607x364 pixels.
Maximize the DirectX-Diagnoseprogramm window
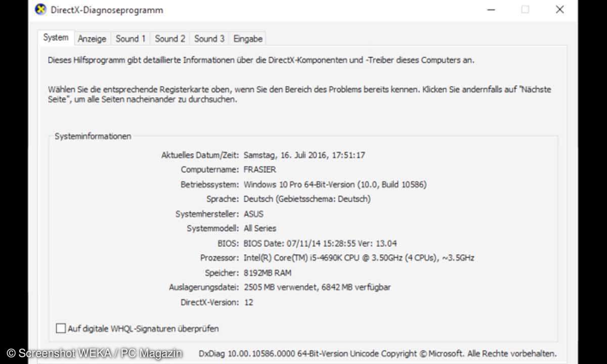coord(525,10)
